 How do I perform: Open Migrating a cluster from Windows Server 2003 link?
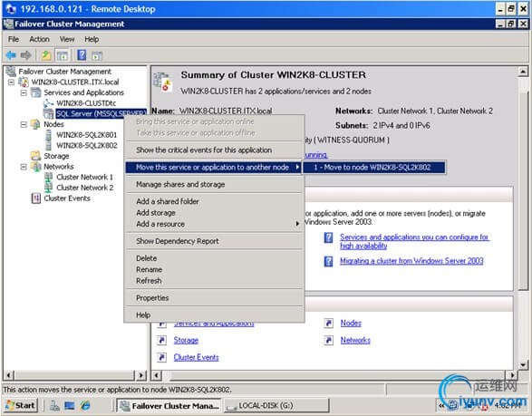click(411, 261)
